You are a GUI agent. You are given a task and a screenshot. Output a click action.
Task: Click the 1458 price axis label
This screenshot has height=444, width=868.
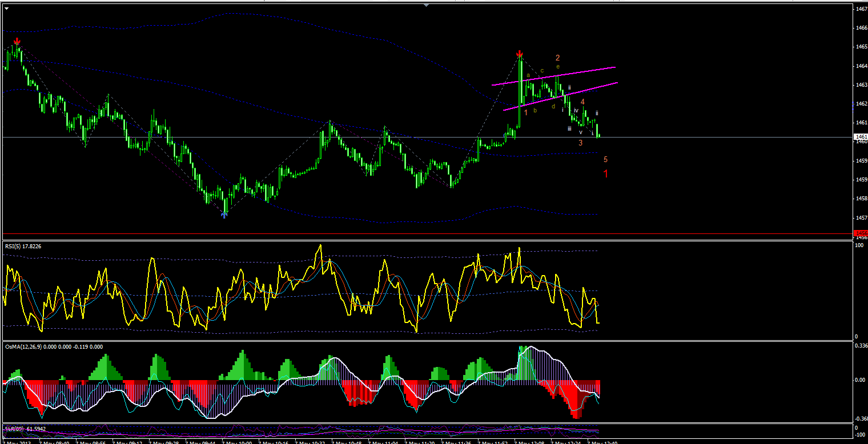(862, 199)
